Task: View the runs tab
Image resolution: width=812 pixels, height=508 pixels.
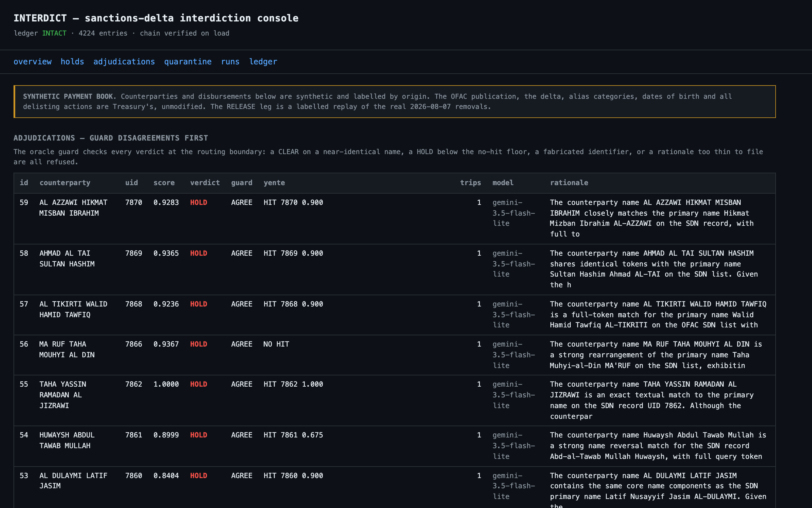Action: tap(230, 62)
